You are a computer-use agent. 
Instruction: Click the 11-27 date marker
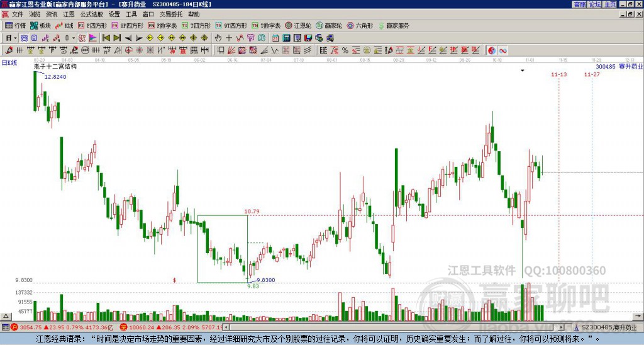pyautogui.click(x=592, y=74)
